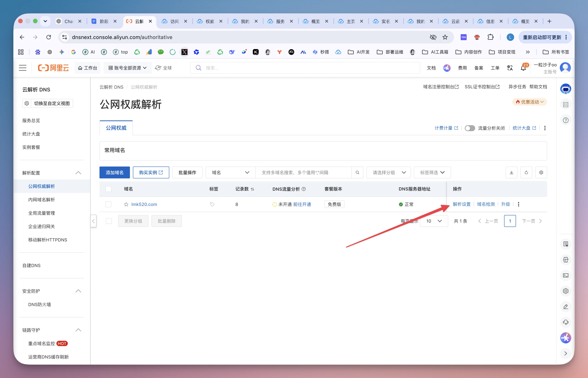Open 费用 in the top header menu
This screenshot has width=588, height=378.
(x=462, y=68)
